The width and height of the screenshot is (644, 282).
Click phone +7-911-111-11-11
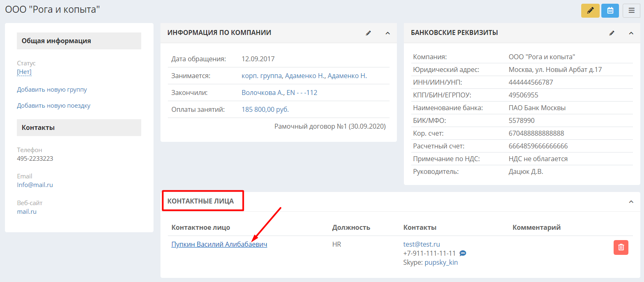tap(429, 253)
